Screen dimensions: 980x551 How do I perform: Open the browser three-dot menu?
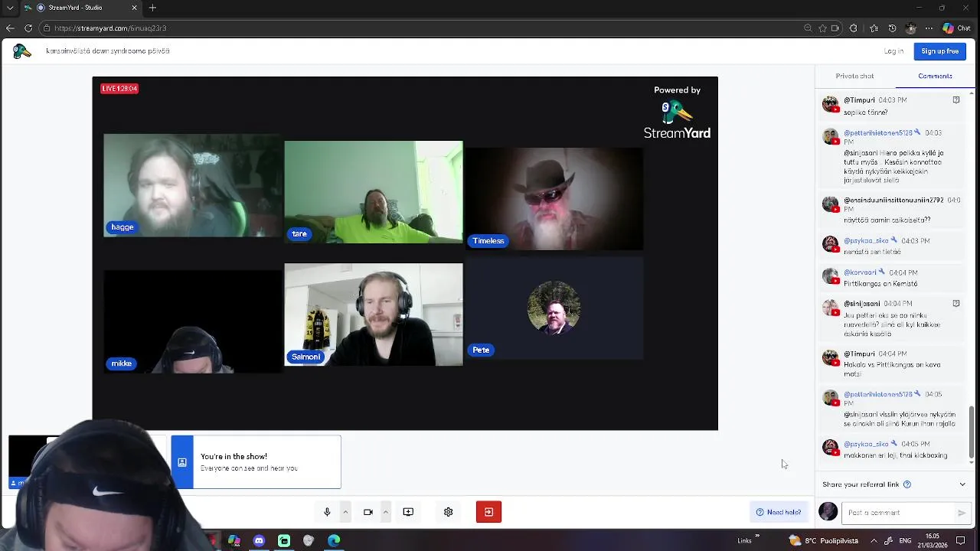click(929, 28)
